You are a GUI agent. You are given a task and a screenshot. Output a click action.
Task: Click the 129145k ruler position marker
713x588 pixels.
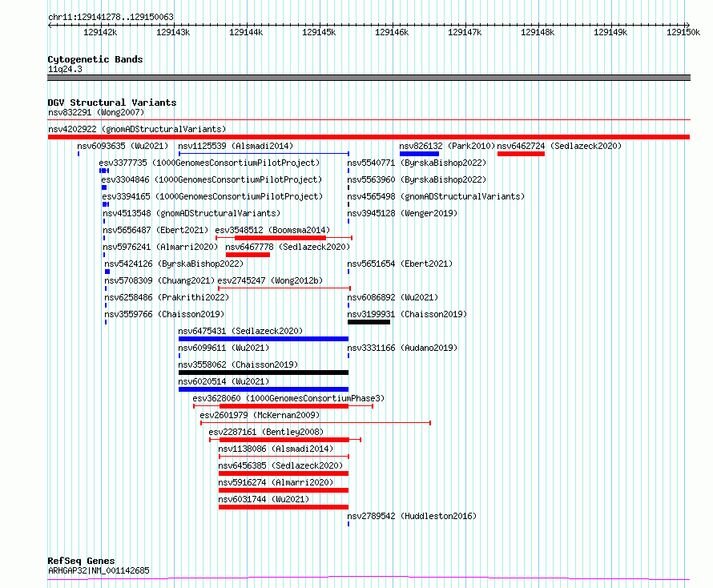319,32
